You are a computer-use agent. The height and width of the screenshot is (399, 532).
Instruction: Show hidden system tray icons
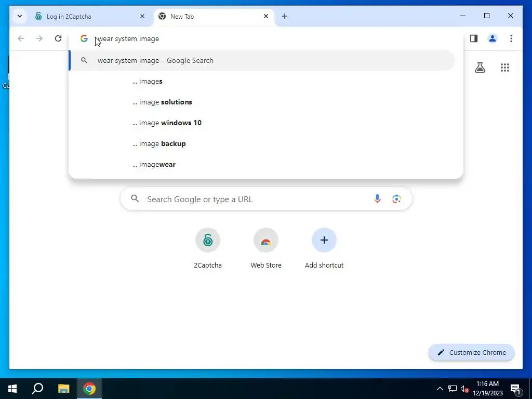pos(440,389)
